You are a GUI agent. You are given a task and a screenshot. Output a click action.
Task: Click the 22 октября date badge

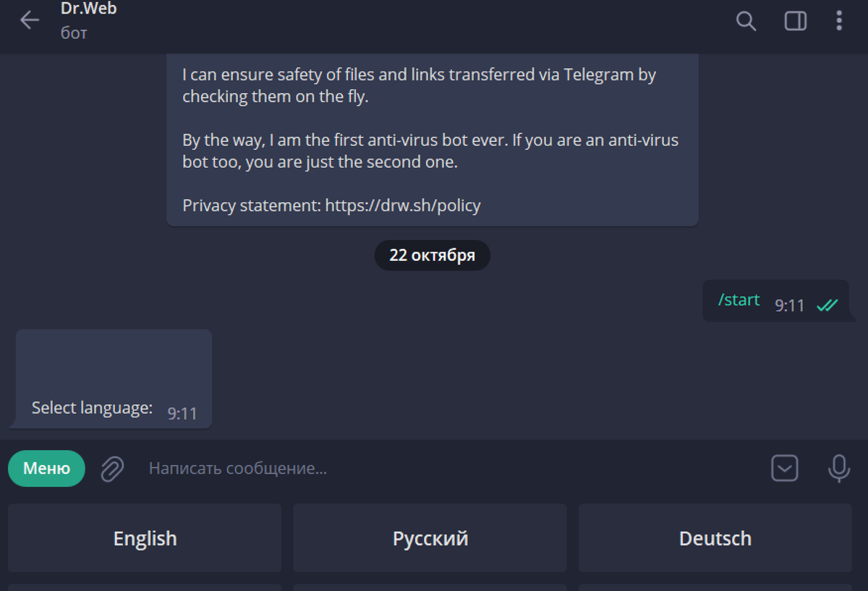click(432, 255)
